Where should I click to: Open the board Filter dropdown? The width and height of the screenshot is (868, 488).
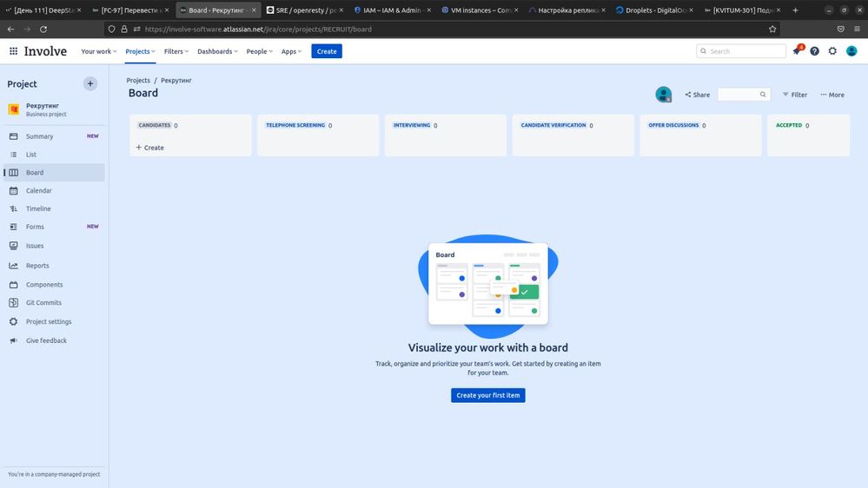pyautogui.click(x=795, y=95)
